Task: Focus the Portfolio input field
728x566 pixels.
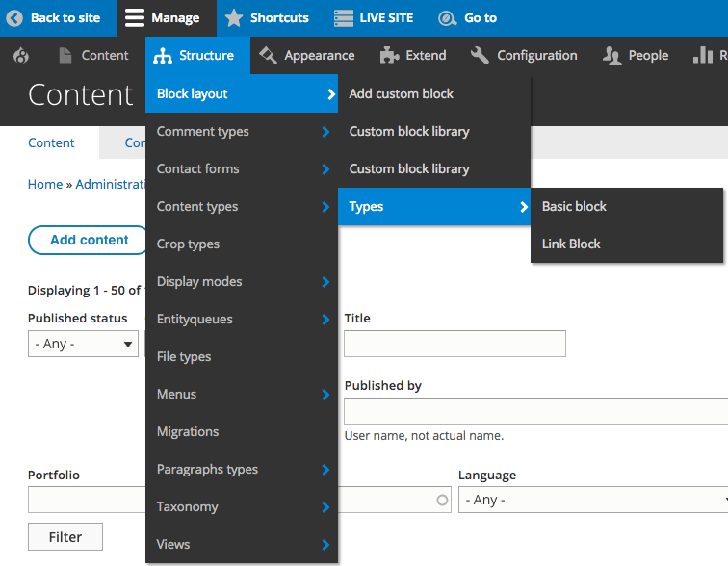Action: [87, 500]
